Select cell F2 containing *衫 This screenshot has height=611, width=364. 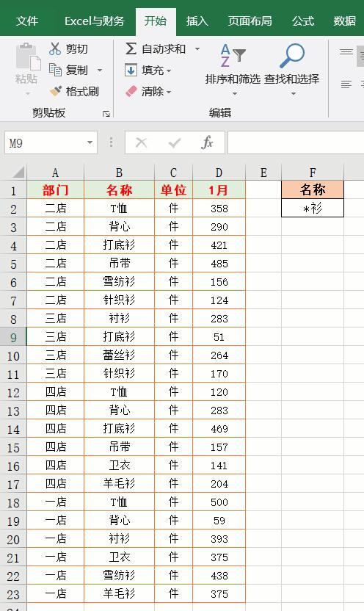(x=313, y=208)
